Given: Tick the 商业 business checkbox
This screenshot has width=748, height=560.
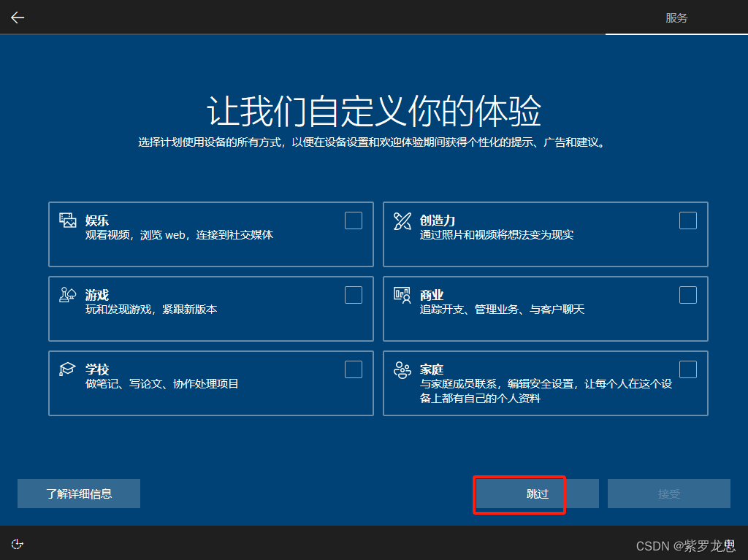Looking at the screenshot, I should (x=688, y=295).
